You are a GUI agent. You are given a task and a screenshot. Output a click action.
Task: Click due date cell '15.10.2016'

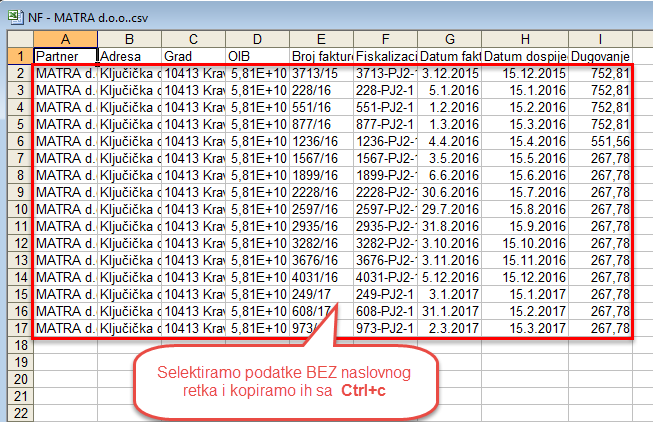point(525,243)
